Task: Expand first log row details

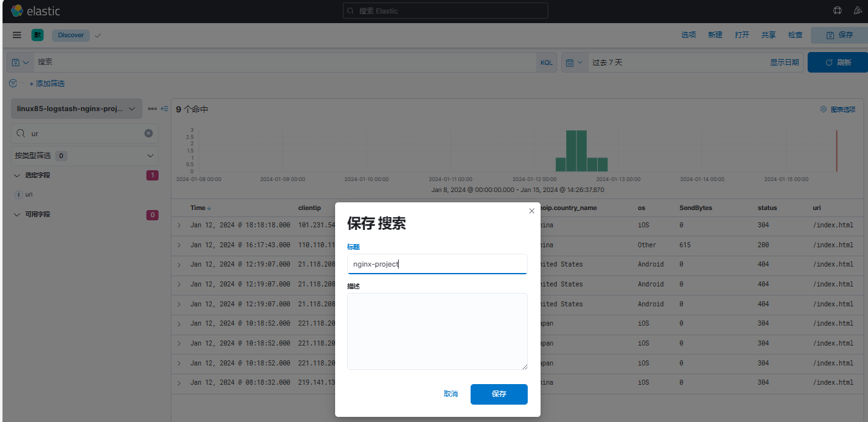Action: pyautogui.click(x=179, y=225)
